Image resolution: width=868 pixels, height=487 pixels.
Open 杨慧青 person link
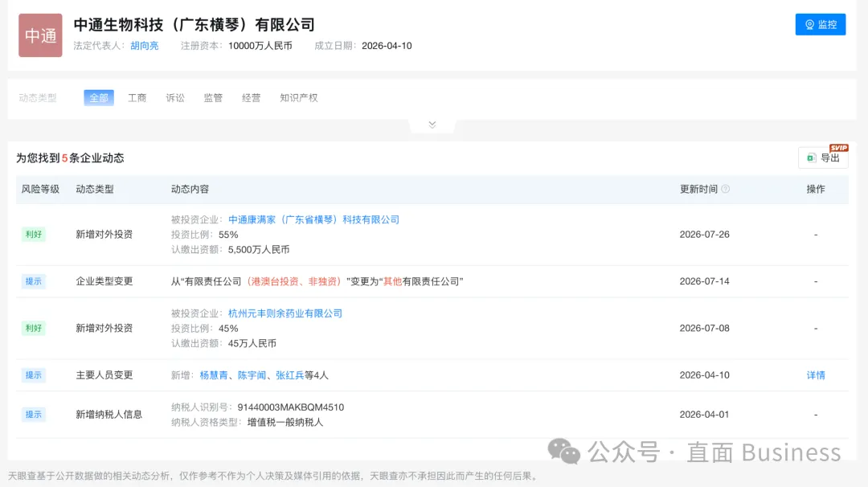point(214,375)
